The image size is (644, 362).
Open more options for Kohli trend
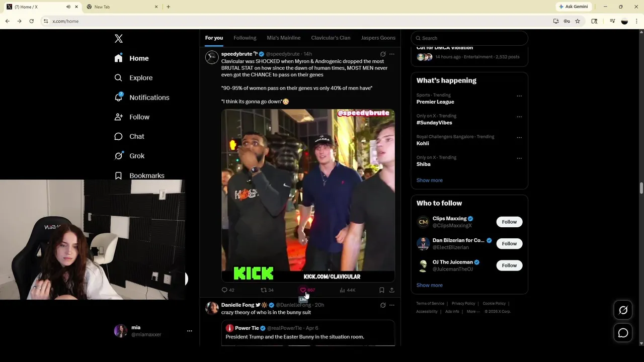tap(519, 138)
